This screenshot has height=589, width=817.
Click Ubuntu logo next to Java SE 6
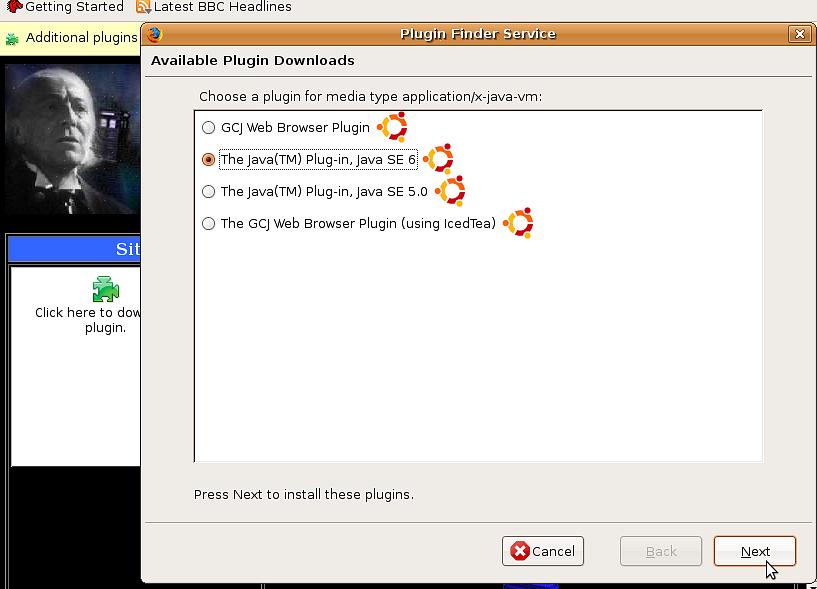438,159
